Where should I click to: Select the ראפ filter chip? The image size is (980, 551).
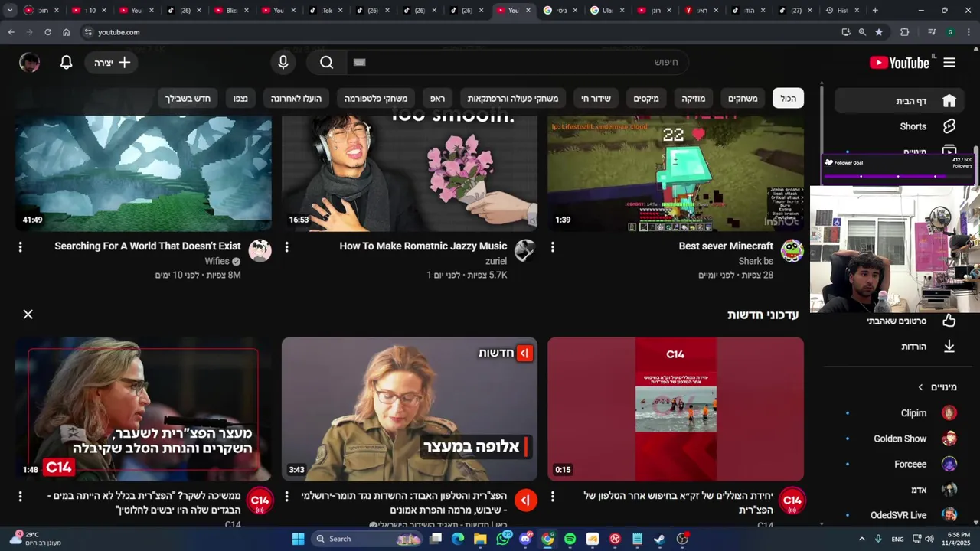tap(438, 99)
